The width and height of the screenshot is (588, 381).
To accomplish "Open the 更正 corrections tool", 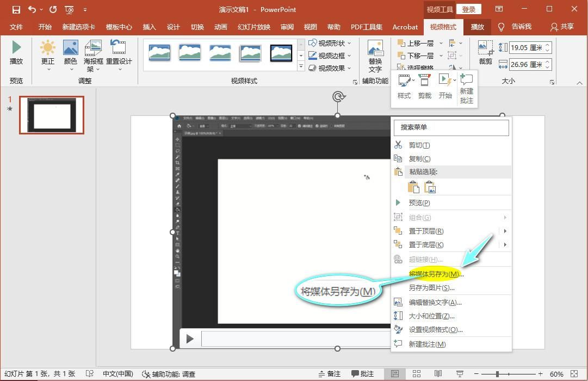I will [x=48, y=49].
